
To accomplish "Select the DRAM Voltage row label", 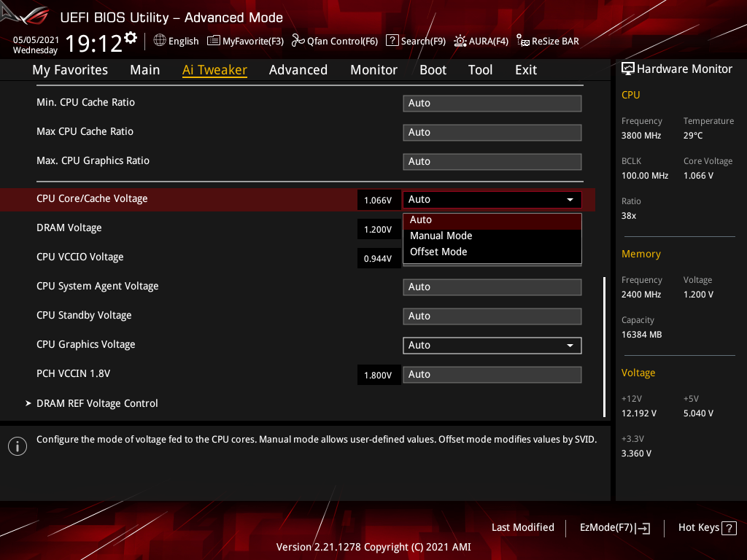I will 69,227.
